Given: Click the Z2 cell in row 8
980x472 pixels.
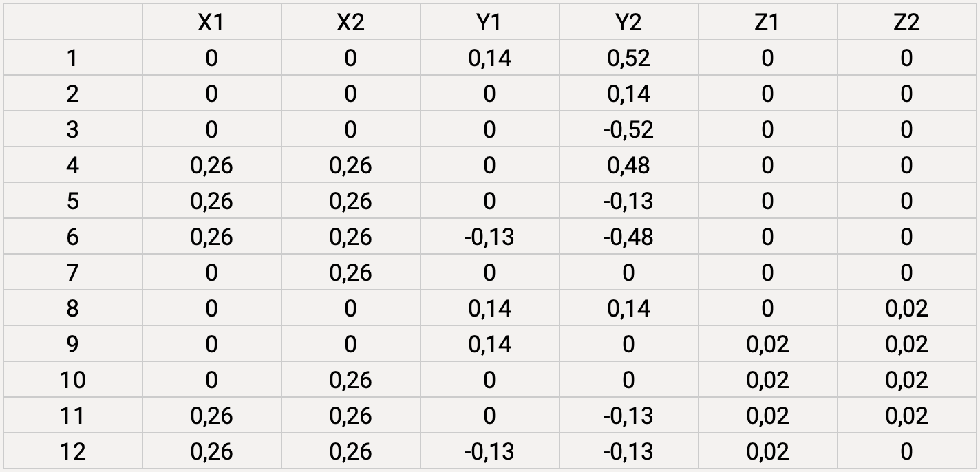Looking at the screenshot, I should tap(906, 309).
